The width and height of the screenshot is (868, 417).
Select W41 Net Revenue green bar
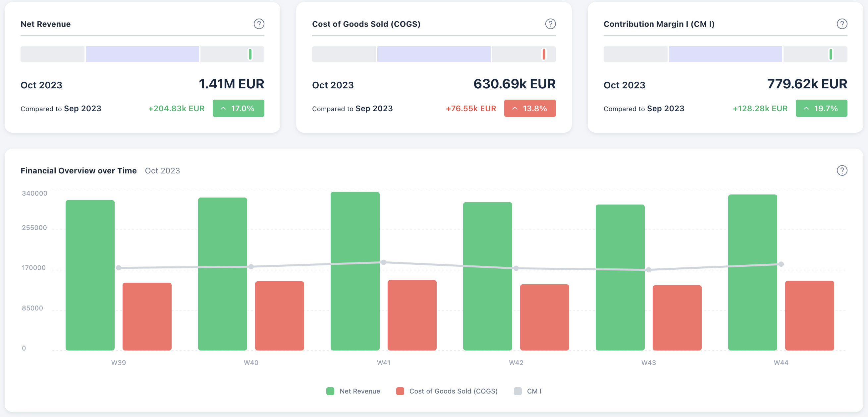click(355, 271)
